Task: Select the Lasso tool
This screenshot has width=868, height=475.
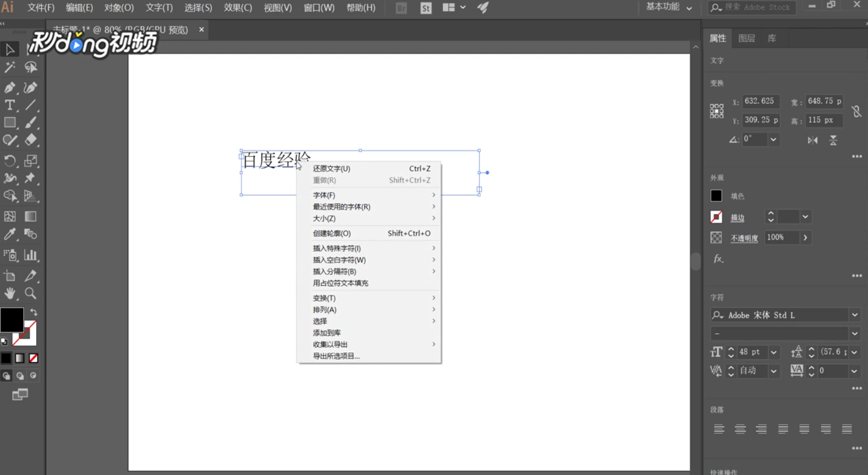Action: click(31, 68)
